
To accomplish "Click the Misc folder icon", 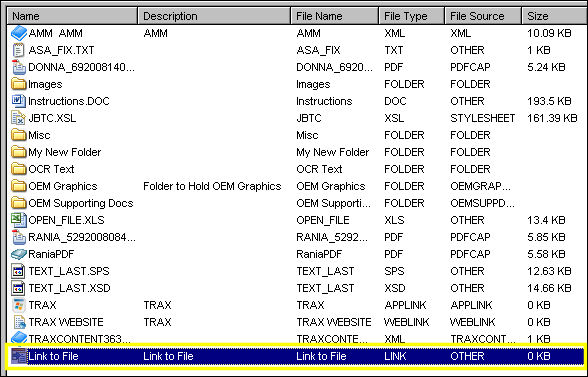I will coord(19,135).
